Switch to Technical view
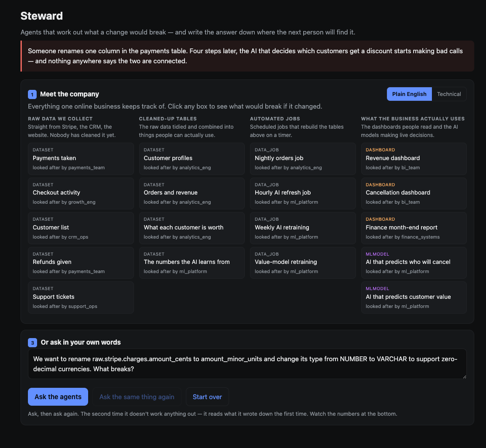 point(449,94)
